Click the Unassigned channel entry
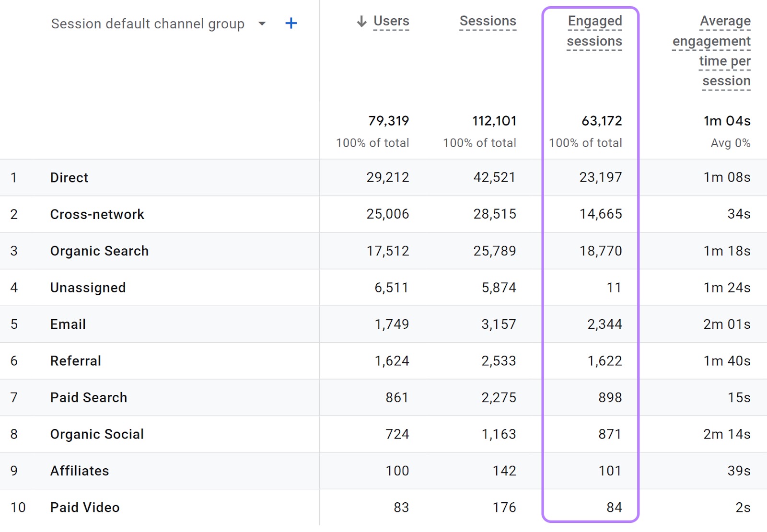Viewport: 767px width, 532px height. tap(88, 287)
